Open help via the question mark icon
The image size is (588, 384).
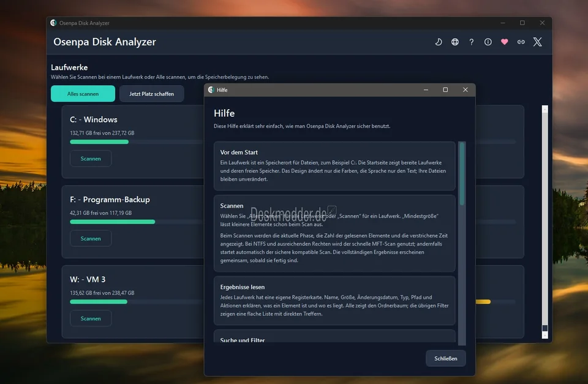pyautogui.click(x=472, y=42)
